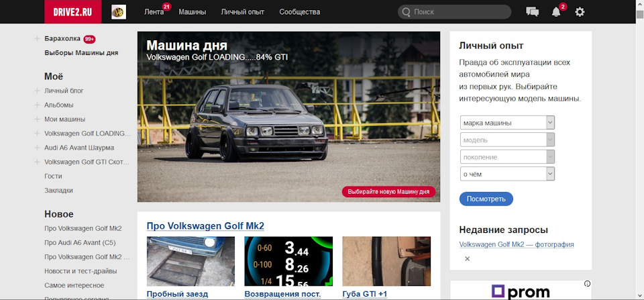644x300 pixels.
Task: Open the settings gear icon
Action: pos(580,12)
